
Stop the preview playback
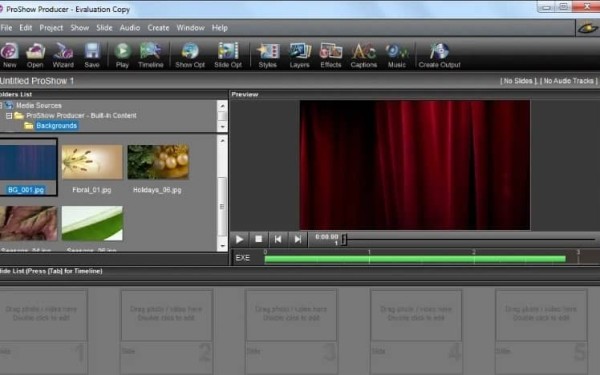(x=259, y=240)
